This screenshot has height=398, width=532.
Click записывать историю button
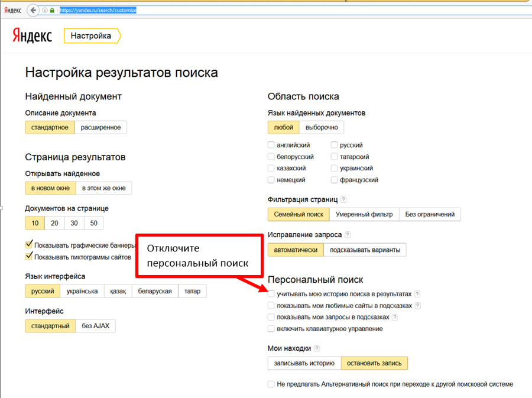pyautogui.click(x=304, y=363)
